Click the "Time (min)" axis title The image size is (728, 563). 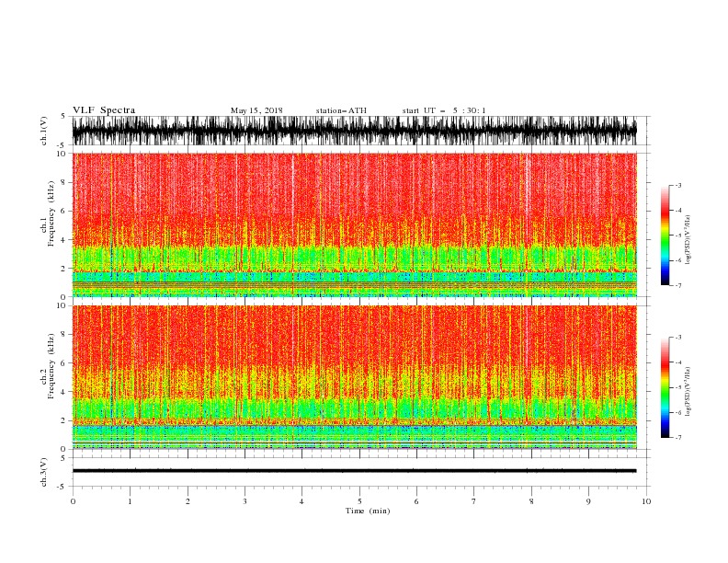point(368,511)
